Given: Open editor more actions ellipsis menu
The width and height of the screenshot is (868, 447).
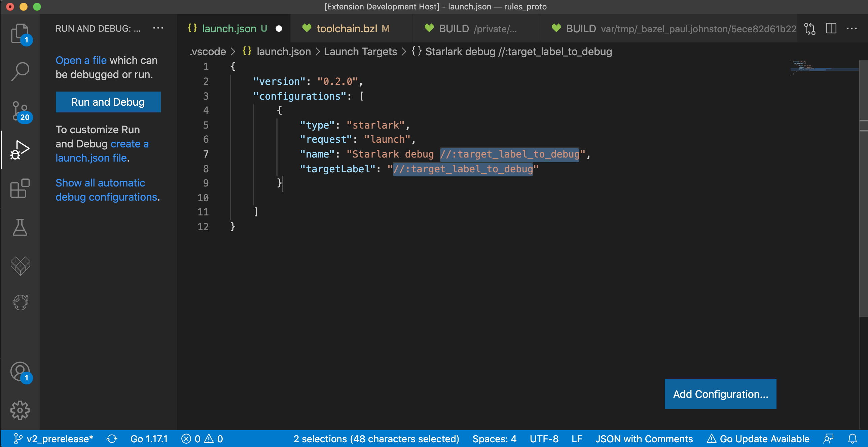Looking at the screenshot, I should pyautogui.click(x=852, y=29).
